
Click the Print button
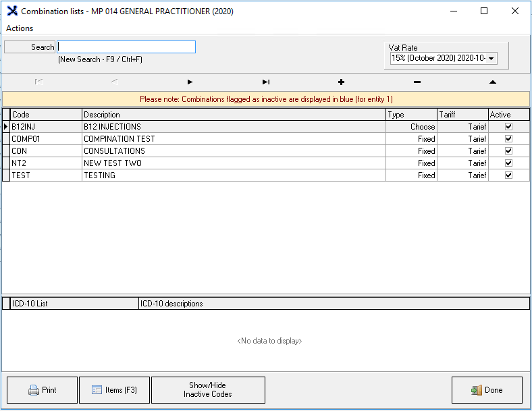point(42,390)
